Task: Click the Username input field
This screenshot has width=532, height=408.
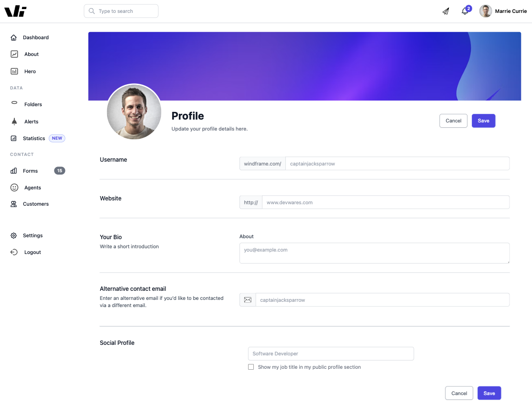Action: coord(397,164)
